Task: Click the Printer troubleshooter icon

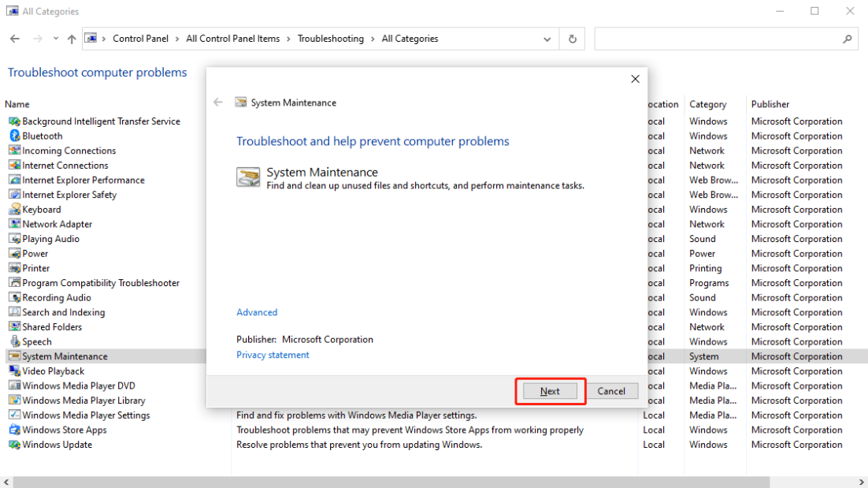Action: 14,268
